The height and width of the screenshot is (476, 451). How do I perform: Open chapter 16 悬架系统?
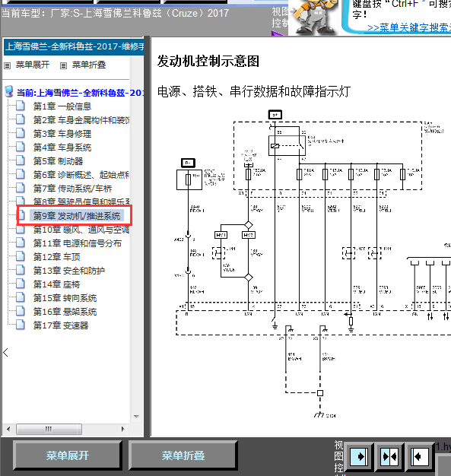[65, 312]
